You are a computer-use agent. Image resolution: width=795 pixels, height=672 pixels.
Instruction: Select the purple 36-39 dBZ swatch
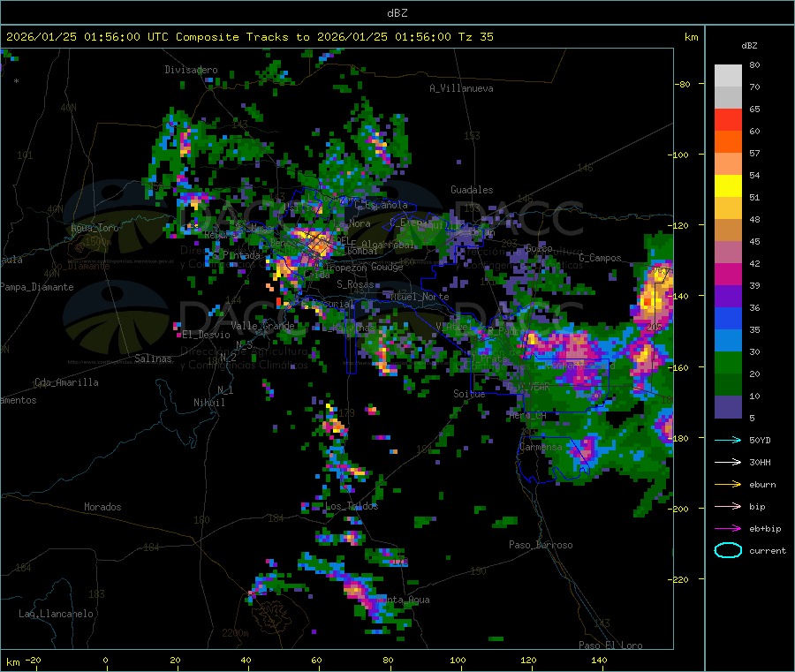tap(728, 297)
